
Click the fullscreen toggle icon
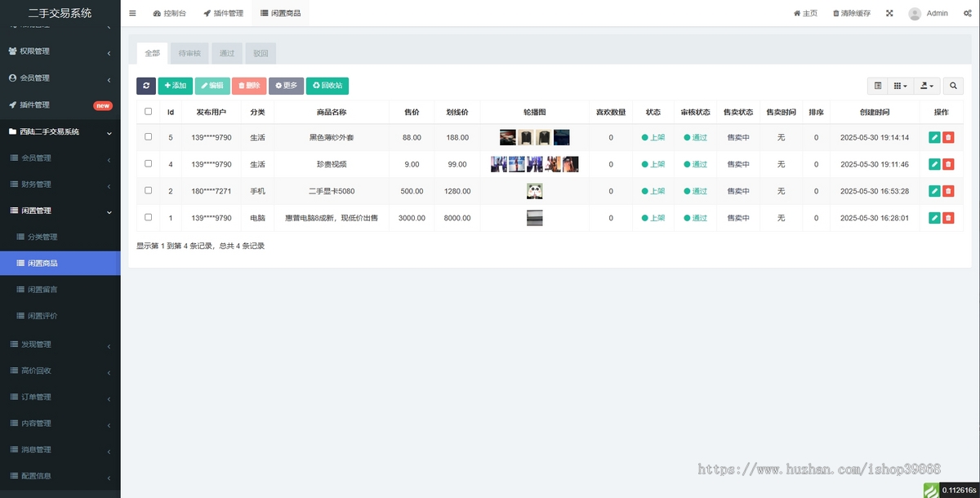[x=889, y=13]
